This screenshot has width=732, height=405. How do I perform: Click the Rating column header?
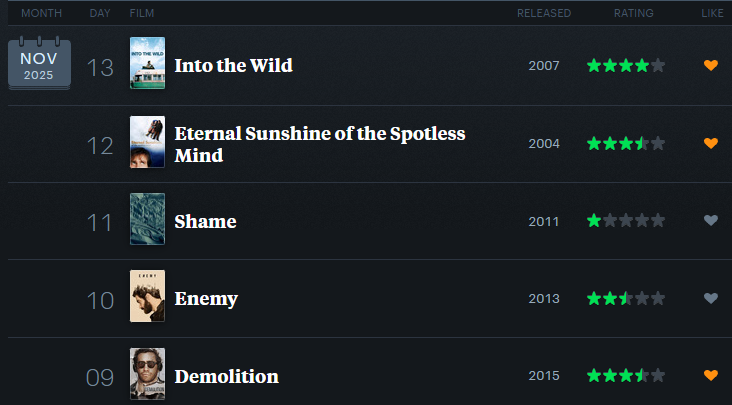(x=634, y=13)
